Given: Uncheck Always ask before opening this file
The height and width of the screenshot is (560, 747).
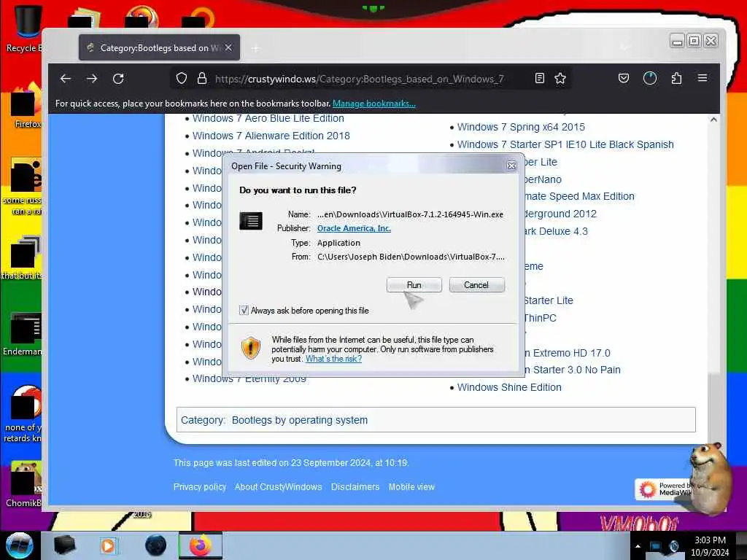Looking at the screenshot, I should 244,311.
